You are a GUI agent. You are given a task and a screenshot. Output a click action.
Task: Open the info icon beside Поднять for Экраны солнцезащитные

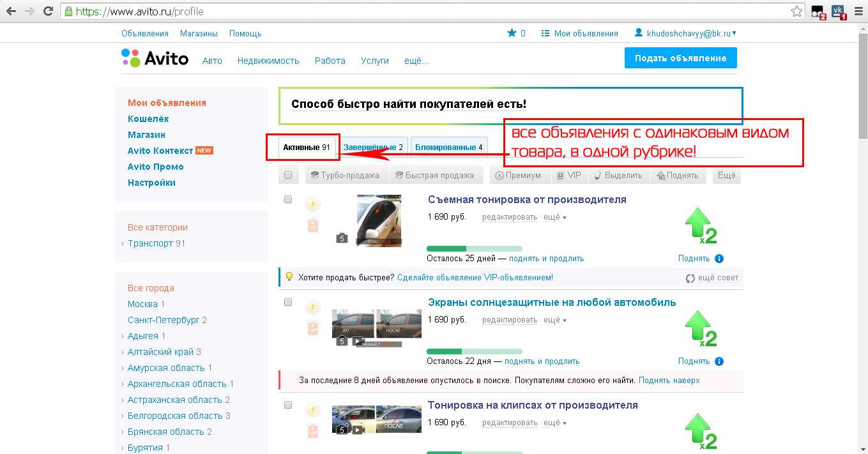point(719,361)
